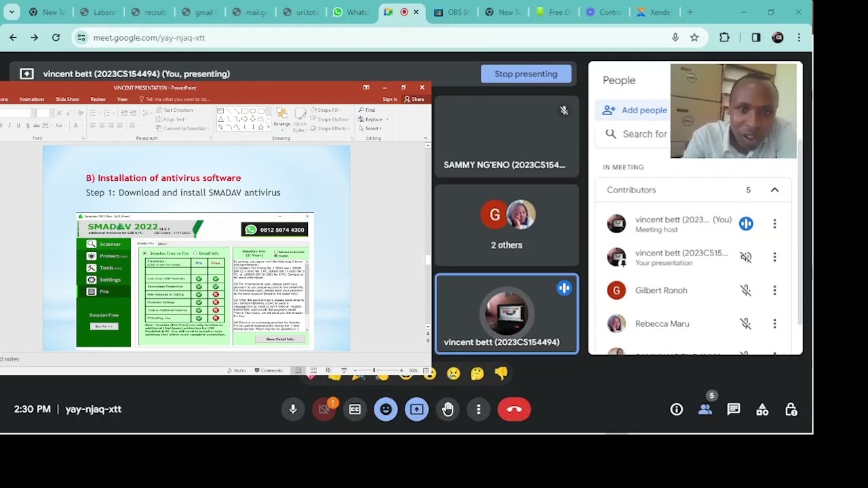The image size is (868, 488).
Task: Open the emoji reactions button
Action: click(x=386, y=409)
